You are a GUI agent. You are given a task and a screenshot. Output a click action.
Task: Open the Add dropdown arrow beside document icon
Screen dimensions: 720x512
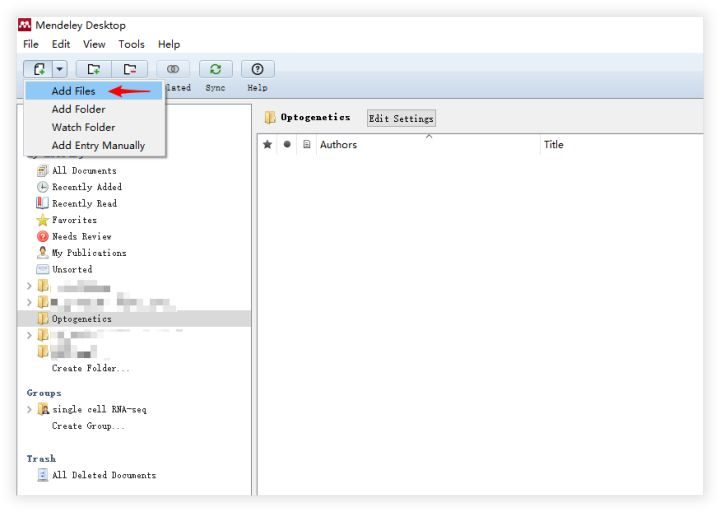[x=60, y=69]
